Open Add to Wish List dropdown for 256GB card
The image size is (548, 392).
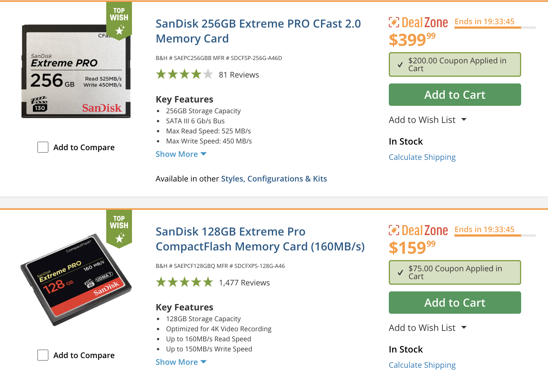pos(427,120)
